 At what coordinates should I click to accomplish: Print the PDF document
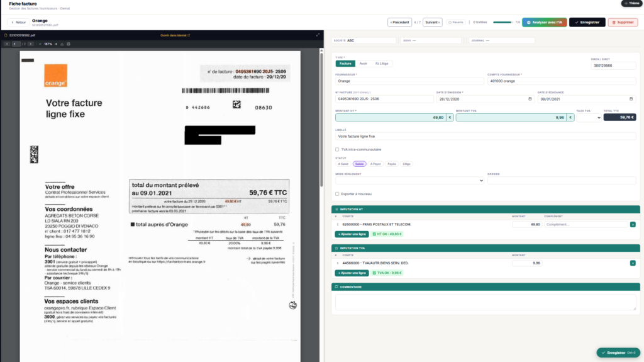click(69, 44)
